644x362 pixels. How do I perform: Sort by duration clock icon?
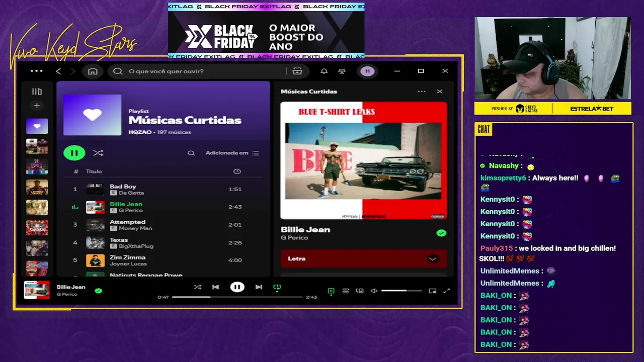point(237,171)
